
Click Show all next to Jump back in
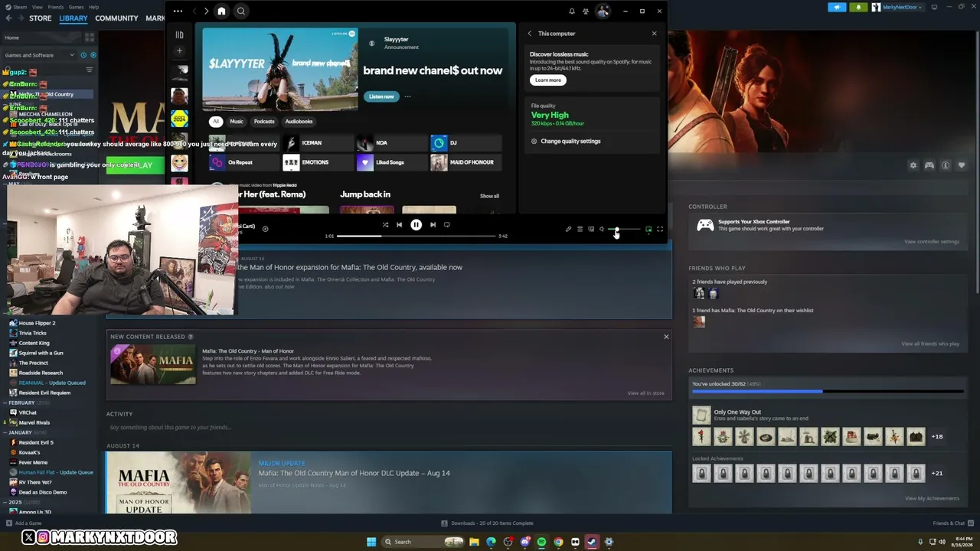point(489,196)
